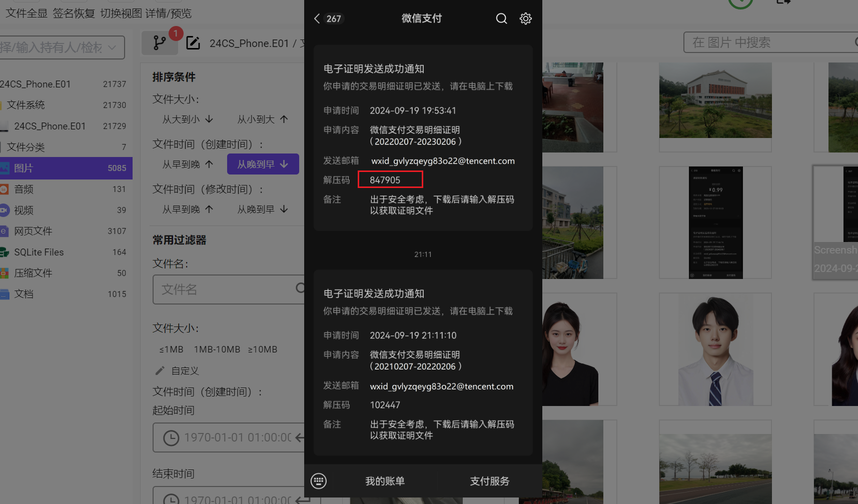This screenshot has width=858, height=504.
Task: Switch to keyboard input in chat footer
Action: click(319, 481)
